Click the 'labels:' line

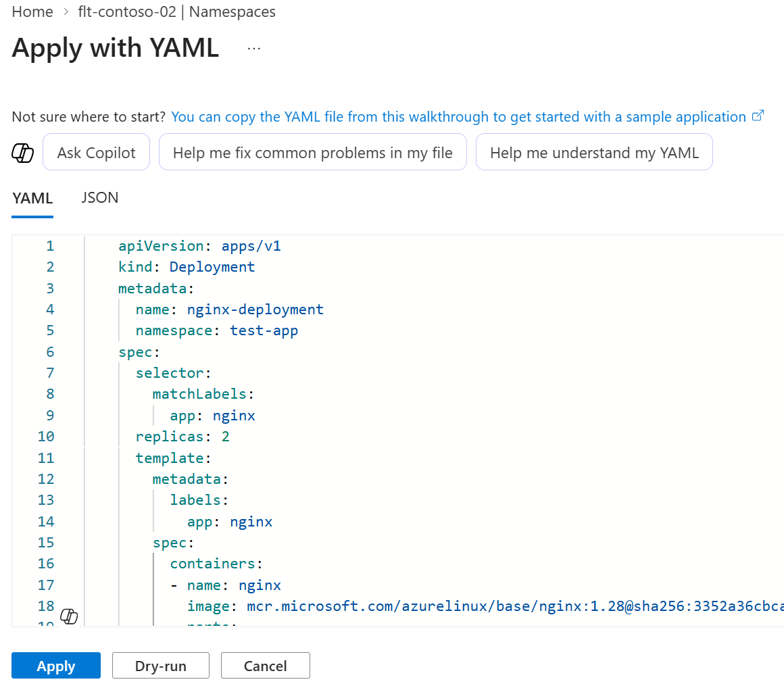199,500
